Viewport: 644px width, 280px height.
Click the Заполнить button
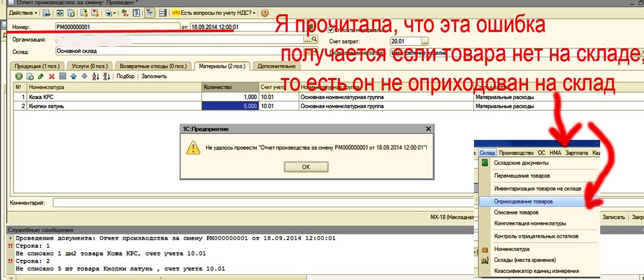(x=154, y=77)
